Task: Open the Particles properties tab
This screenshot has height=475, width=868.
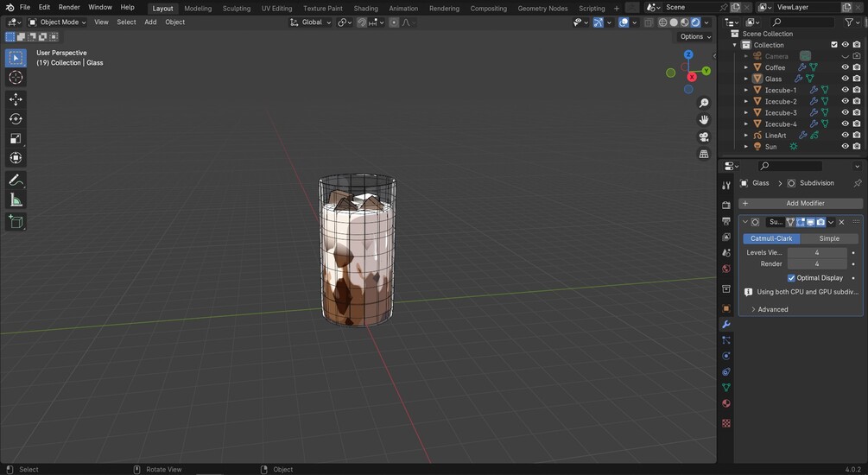Action: click(x=726, y=340)
